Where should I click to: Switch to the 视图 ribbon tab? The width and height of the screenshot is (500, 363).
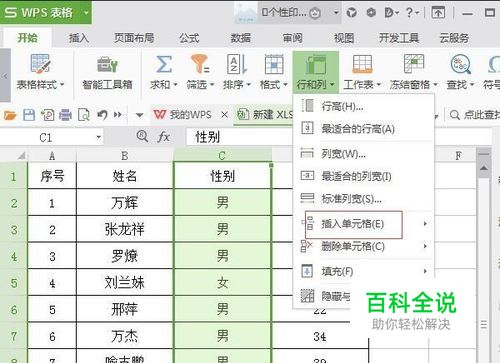(344, 38)
